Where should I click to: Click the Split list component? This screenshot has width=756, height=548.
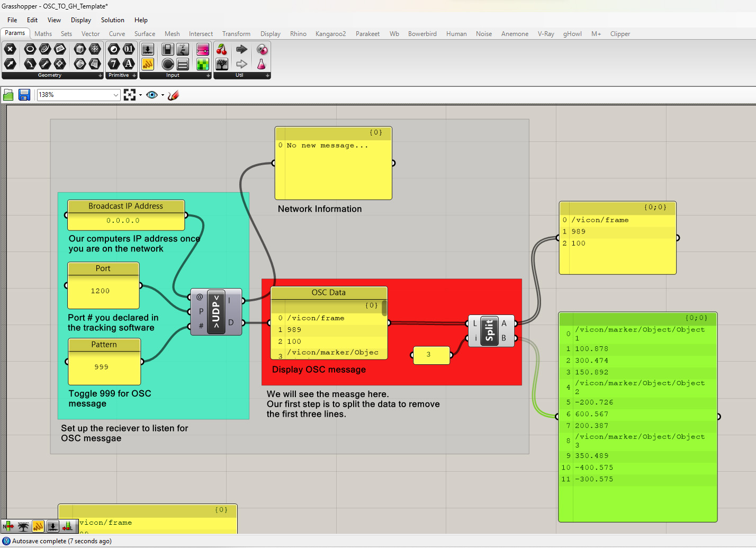[x=490, y=331]
